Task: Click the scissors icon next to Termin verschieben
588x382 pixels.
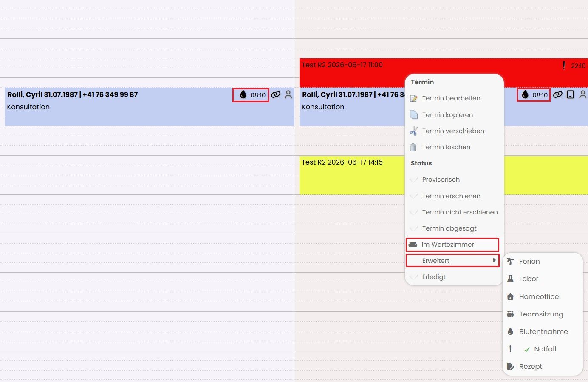Action: click(x=413, y=131)
